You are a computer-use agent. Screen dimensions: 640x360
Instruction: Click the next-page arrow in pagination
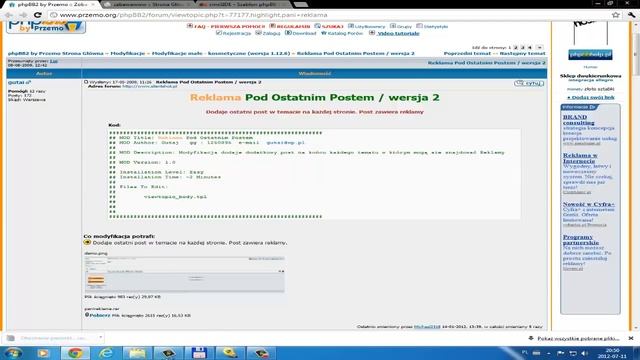pos(540,48)
